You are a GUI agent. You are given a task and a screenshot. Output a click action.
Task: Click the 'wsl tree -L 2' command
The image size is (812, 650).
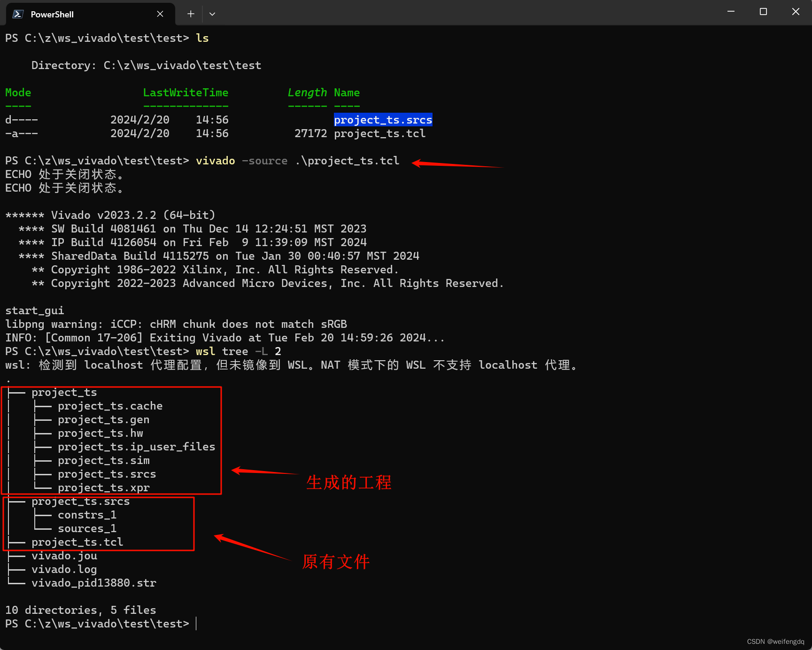[238, 351]
